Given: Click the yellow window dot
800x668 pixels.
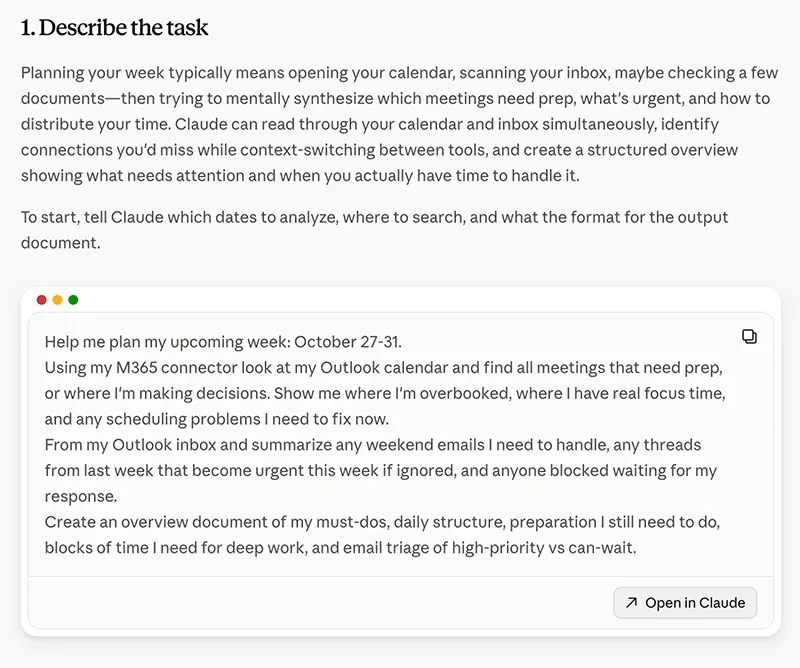Looking at the screenshot, I should (58, 300).
